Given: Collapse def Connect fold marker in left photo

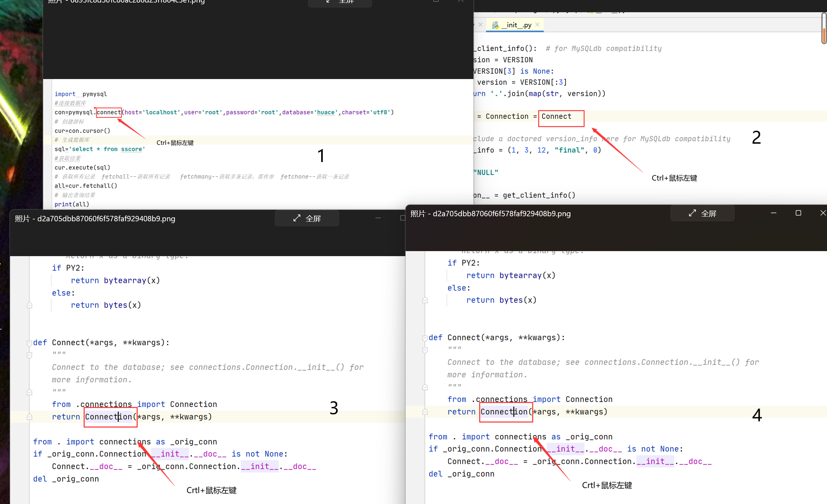Looking at the screenshot, I should [x=29, y=343].
